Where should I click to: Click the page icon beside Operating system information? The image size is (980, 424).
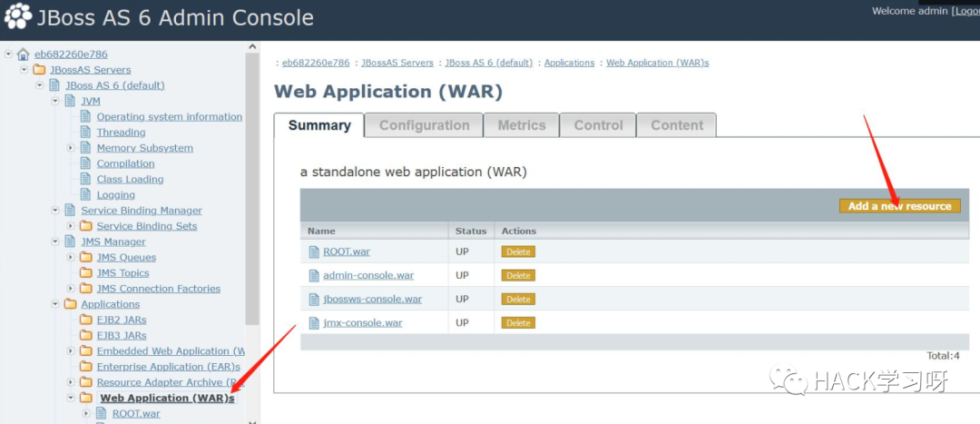[x=85, y=116]
